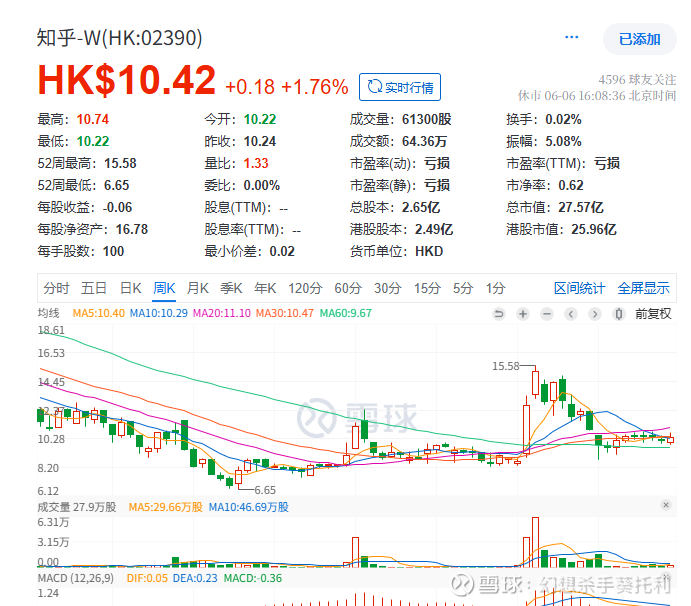This screenshot has height=606, width=691.
Task: Zoom out the chart with minus icon
Action: coord(547,314)
